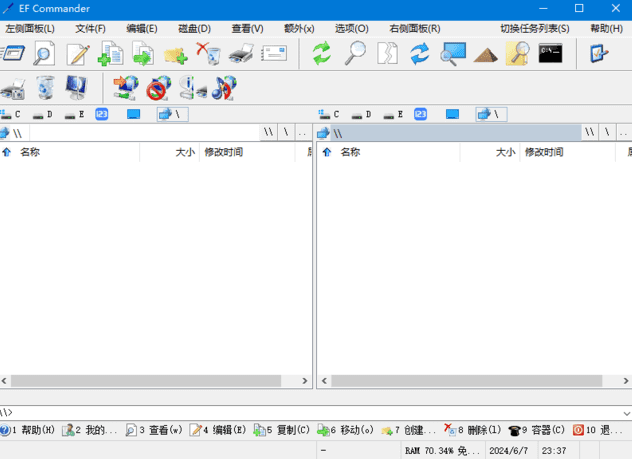Click the computer monitor icon in second toolbar
This screenshot has height=459, width=632.
(76, 87)
